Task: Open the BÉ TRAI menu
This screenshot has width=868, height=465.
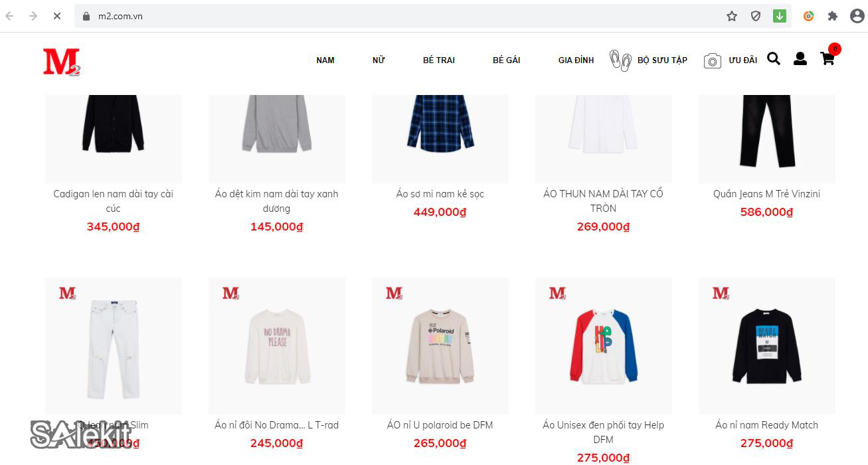Action: [x=439, y=60]
